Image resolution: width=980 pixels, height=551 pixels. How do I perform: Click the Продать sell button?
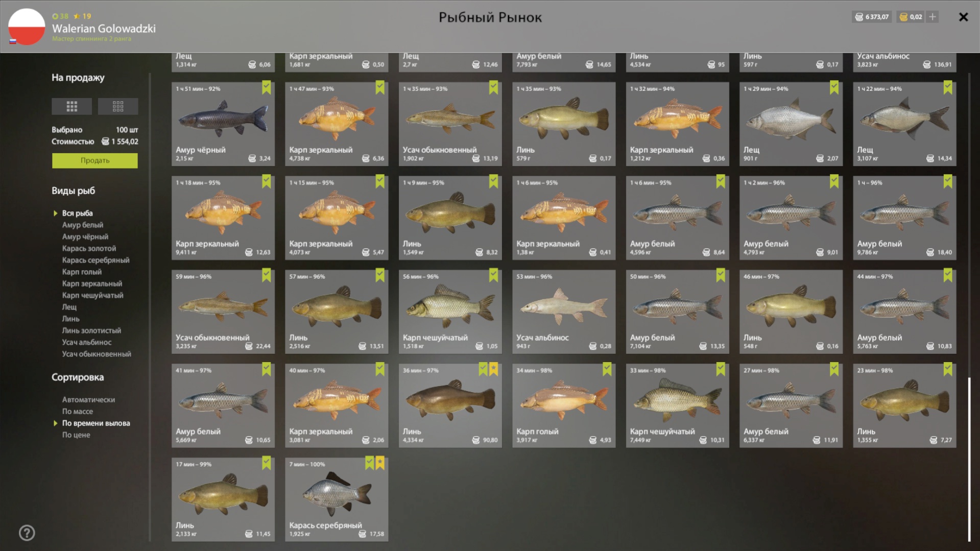[x=95, y=160]
